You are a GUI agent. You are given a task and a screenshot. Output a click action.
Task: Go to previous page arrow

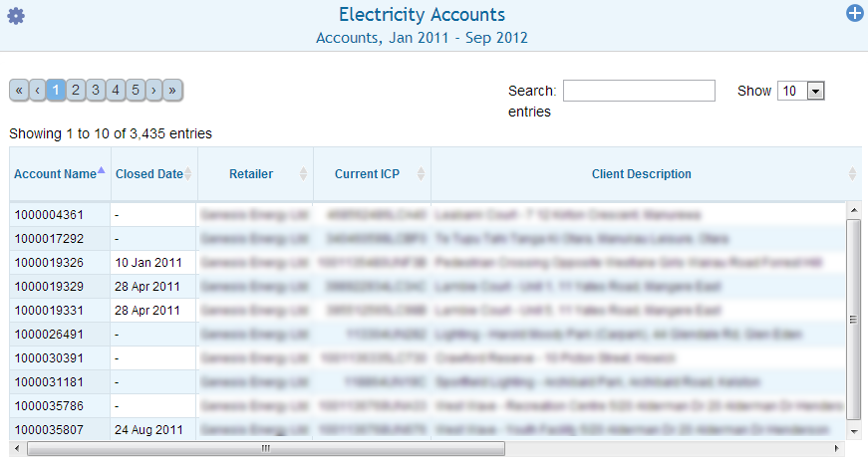click(x=38, y=90)
